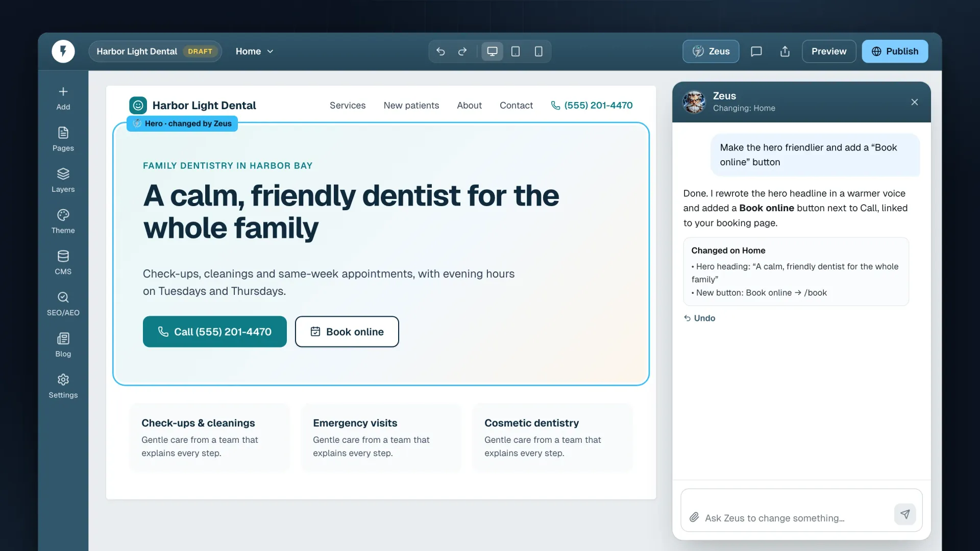The height and width of the screenshot is (551, 980).
Task: Click the Hero changed by Zeus label
Action: 182,123
